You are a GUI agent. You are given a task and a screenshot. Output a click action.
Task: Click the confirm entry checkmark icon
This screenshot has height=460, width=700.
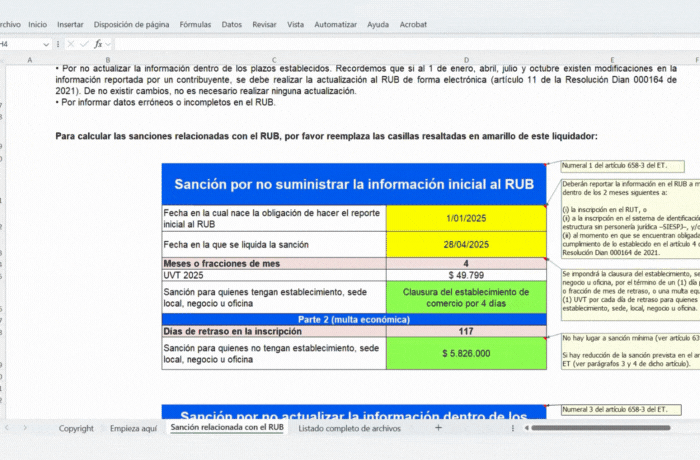(x=84, y=44)
